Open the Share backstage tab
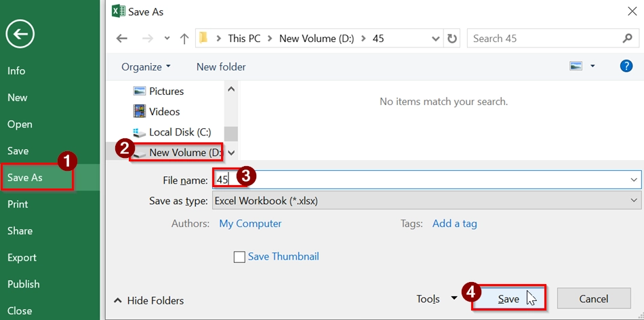Image resolution: width=644 pixels, height=320 pixels. pyautogui.click(x=20, y=231)
